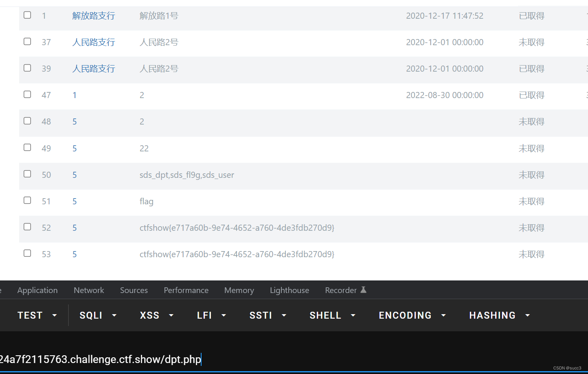Expand the SSTI dropdown menu
Viewport: 588px width, 374px height.
[268, 315]
